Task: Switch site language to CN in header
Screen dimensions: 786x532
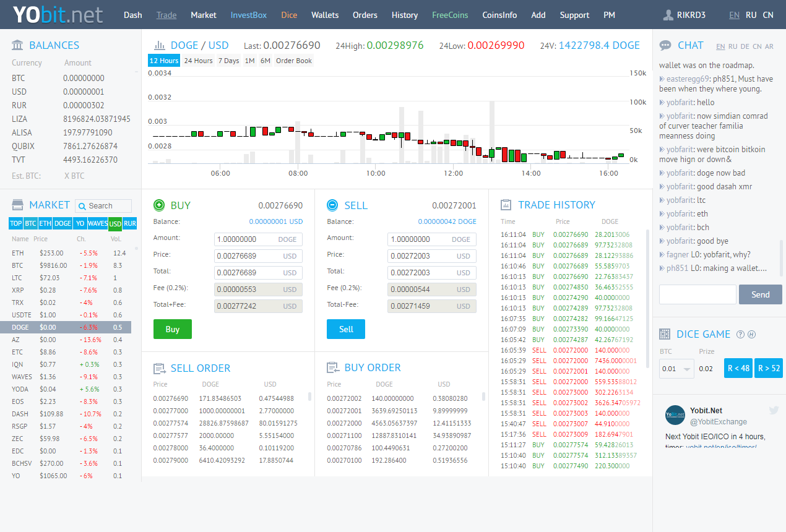Action: 768,15
